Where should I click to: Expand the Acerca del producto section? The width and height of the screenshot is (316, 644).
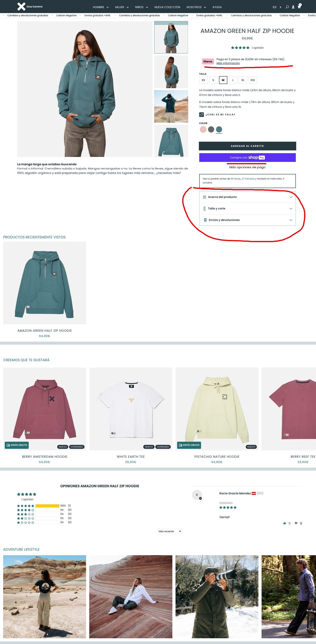click(x=247, y=197)
